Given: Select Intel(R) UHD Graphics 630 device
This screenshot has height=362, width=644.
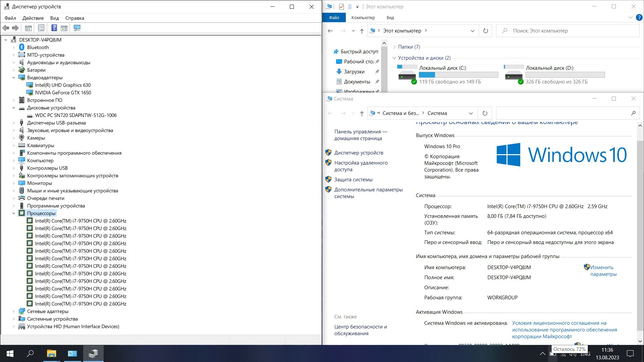Looking at the screenshot, I should (63, 85).
